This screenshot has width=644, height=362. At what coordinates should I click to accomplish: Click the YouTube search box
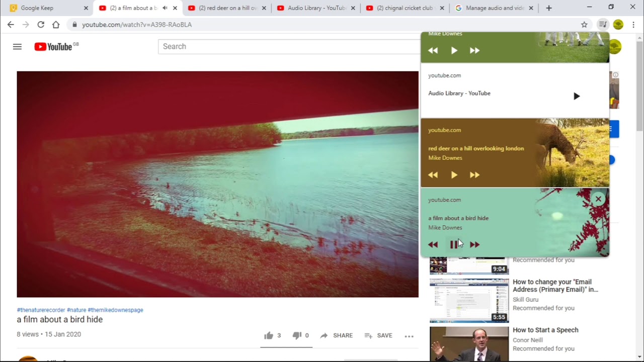(289, 46)
